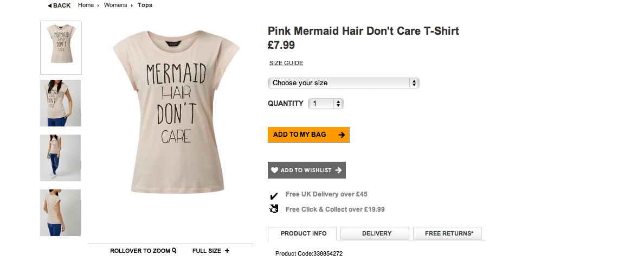Open the Choose your size dropdown
The height and width of the screenshot is (267, 644).
pos(344,83)
